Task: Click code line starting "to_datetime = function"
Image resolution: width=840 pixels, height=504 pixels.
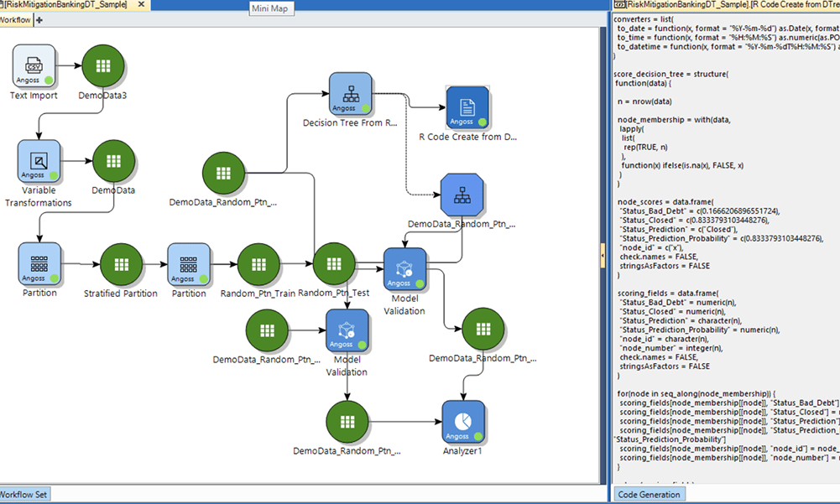Action: 728,47
